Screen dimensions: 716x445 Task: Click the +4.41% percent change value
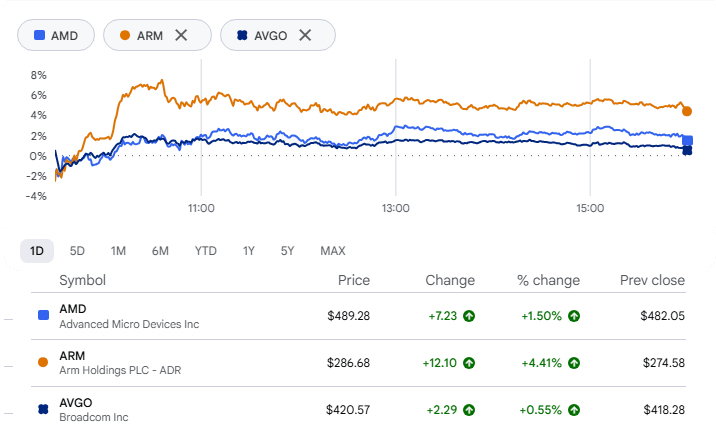pyautogui.click(x=542, y=363)
